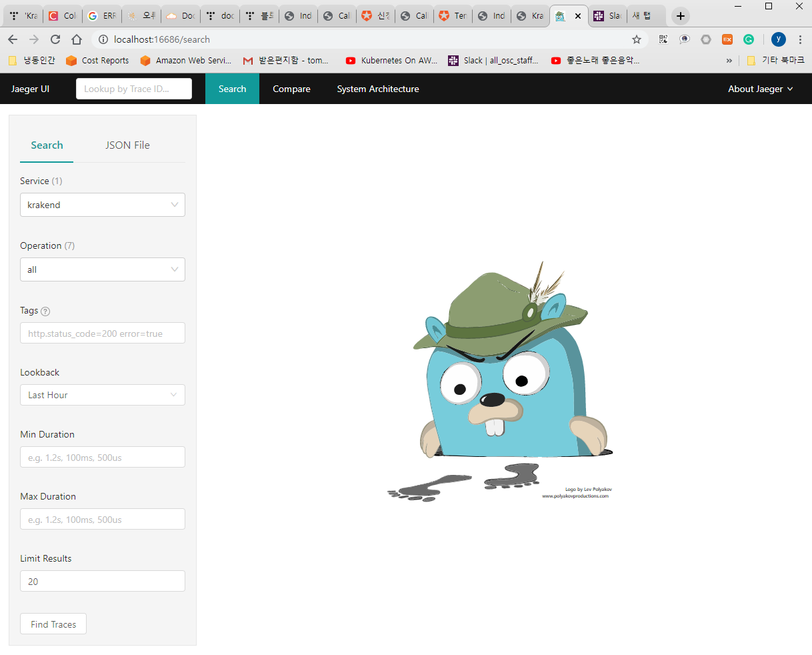The image size is (812, 655).
Task: Click the Jaeger UI logo text
Action: click(30, 89)
